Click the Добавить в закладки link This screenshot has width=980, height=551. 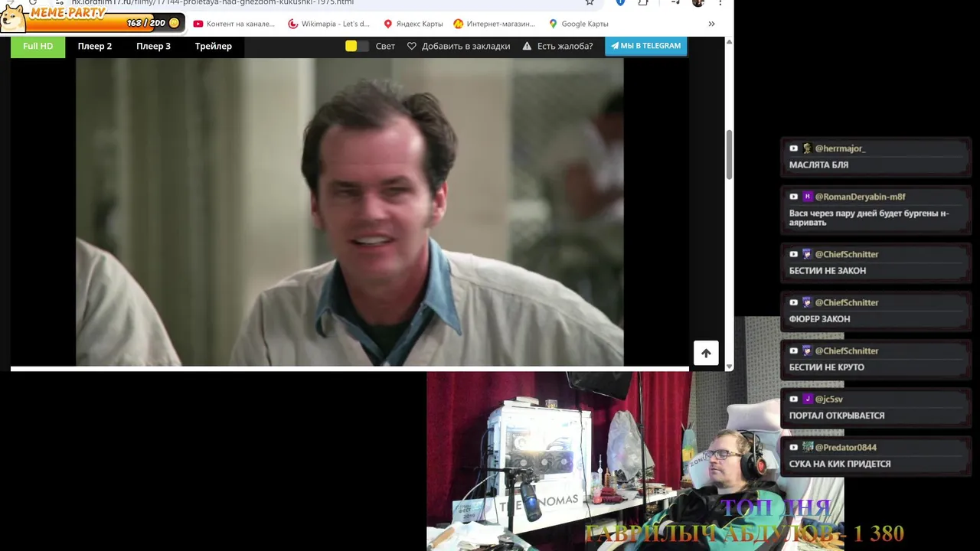(465, 46)
